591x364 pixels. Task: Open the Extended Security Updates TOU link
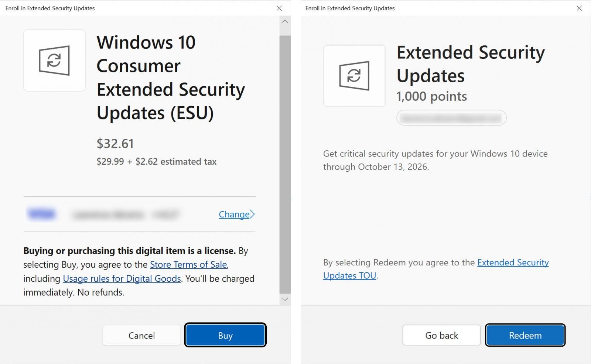513,262
